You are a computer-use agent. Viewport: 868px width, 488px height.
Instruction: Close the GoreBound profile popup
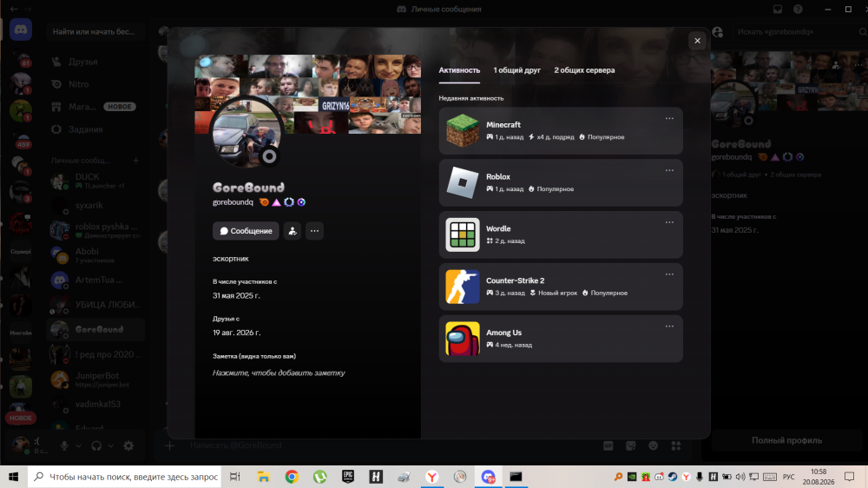[x=697, y=41]
